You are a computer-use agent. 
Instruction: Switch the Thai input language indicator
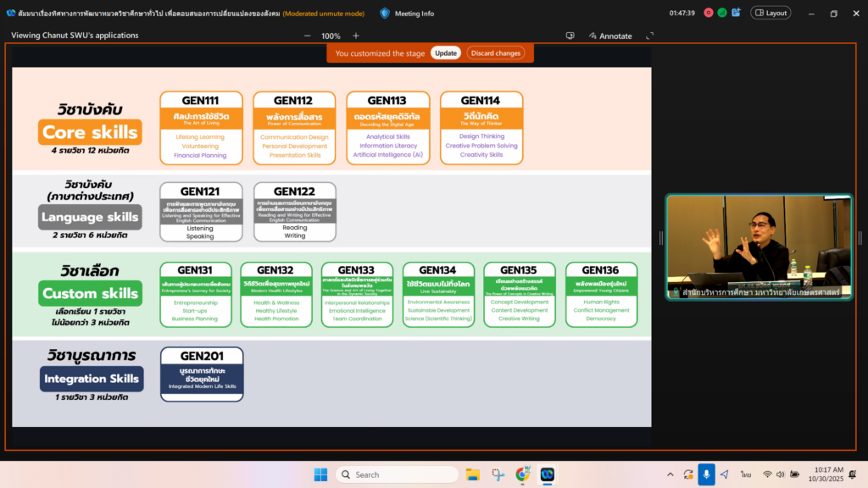pyautogui.click(x=746, y=474)
